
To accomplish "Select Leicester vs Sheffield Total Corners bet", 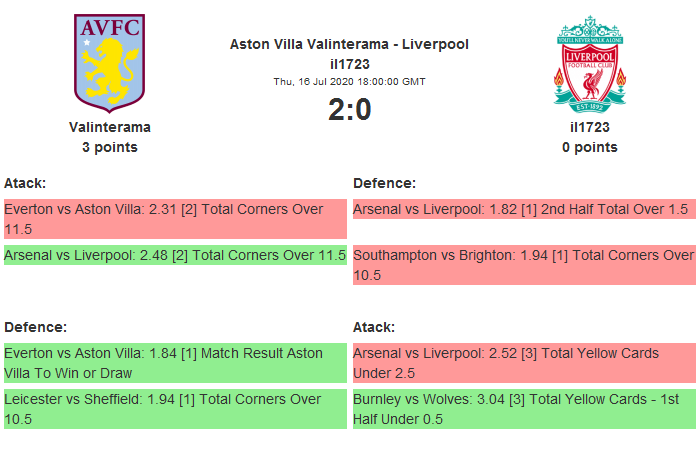I will pyautogui.click(x=174, y=409).
